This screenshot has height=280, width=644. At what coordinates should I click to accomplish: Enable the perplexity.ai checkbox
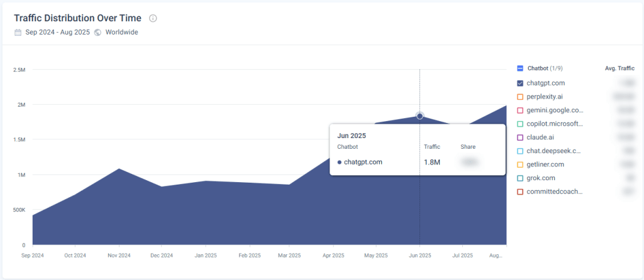click(520, 97)
